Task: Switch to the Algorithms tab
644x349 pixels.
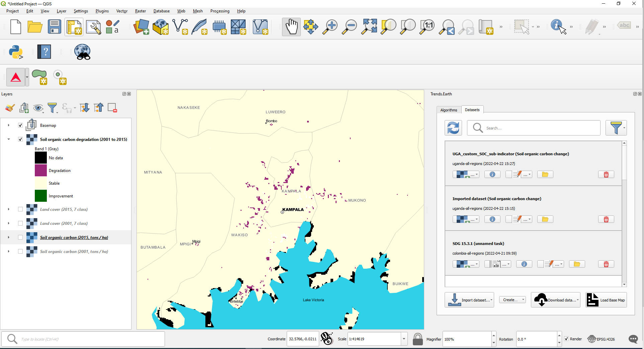Action: [x=449, y=110]
